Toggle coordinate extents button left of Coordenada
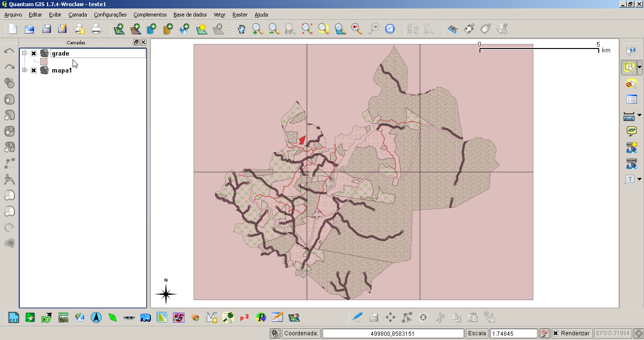 tap(276, 333)
